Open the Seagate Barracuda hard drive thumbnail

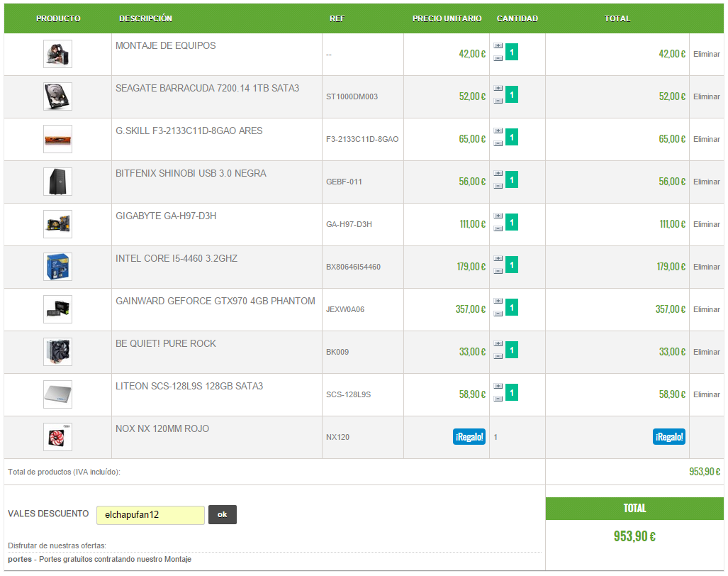point(57,96)
